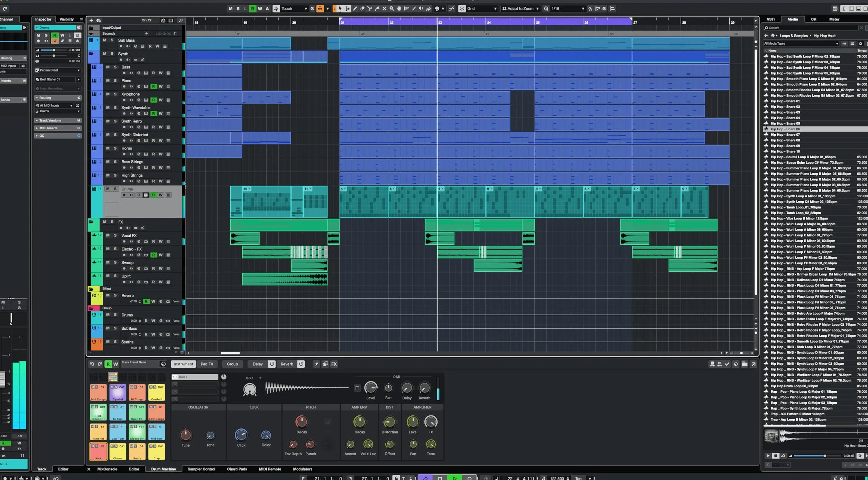Viewport: 868px width, 480px height.
Task: Adjust the Drums track volume slider in Inspector
Action: (x=54, y=50)
